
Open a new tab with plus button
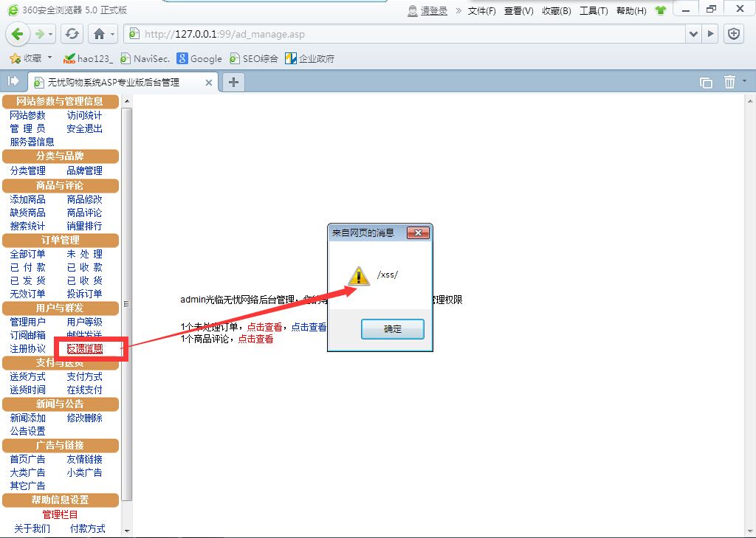click(x=233, y=83)
